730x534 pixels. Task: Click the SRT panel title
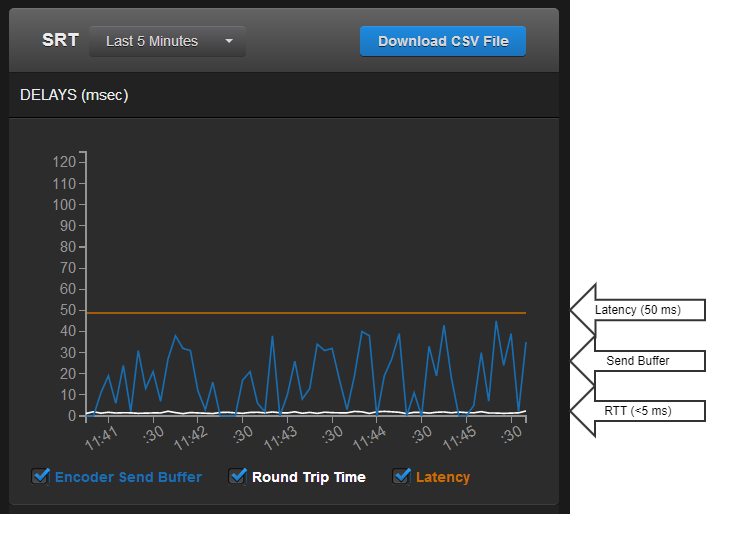coord(60,41)
